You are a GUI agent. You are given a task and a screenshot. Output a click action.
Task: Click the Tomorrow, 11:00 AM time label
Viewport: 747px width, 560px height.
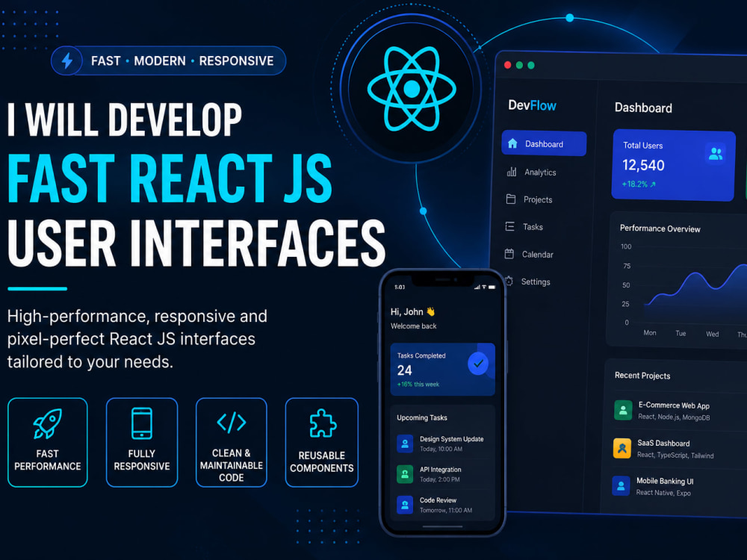[446, 510]
